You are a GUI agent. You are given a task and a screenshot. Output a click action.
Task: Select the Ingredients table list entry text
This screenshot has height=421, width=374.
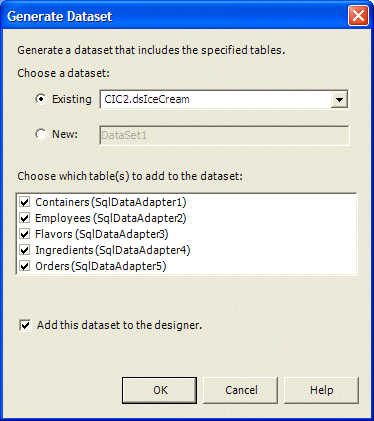point(113,250)
